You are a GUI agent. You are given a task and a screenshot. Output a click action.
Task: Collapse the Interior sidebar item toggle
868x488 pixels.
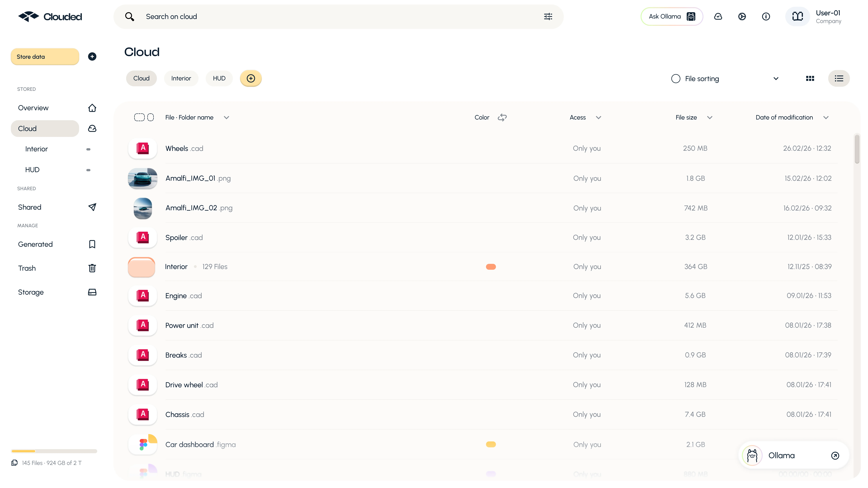[x=88, y=149]
